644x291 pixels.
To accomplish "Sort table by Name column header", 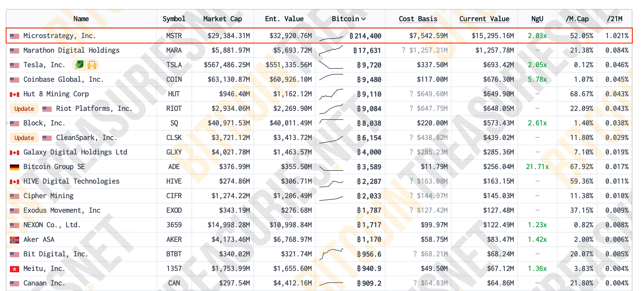I will coord(81,19).
